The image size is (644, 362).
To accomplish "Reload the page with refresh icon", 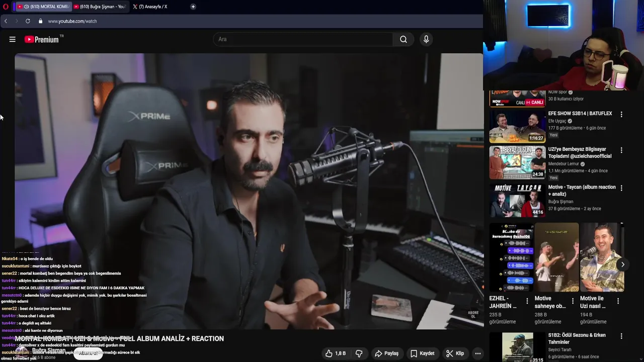I will [x=28, y=21].
